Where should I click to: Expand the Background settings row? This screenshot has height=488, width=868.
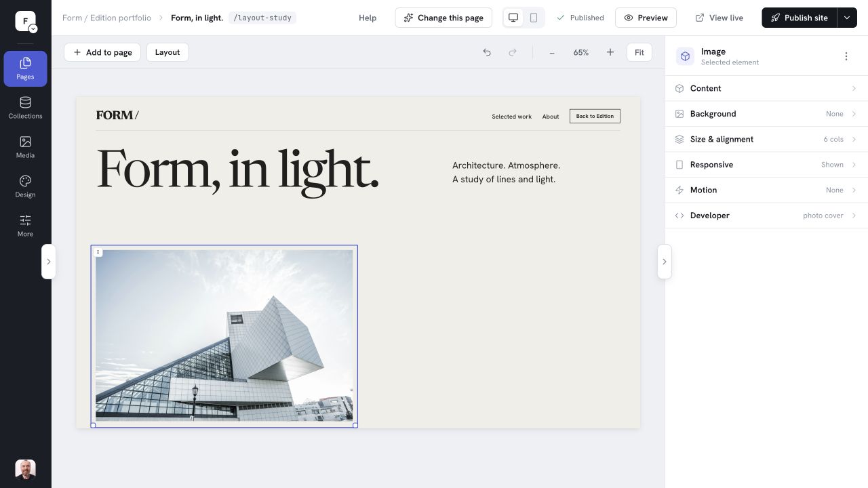point(766,114)
